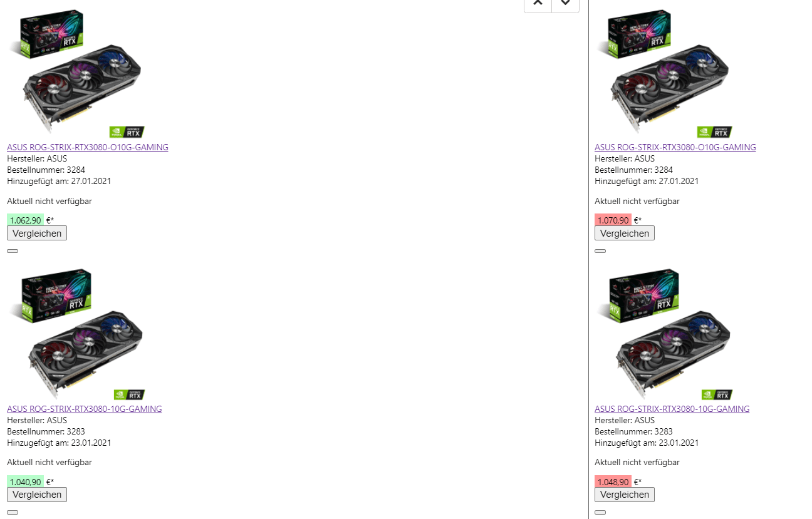Click the 10G-GAMING card image above the 1.040,90 price
This screenshot has height=519, width=812.
click(76, 335)
